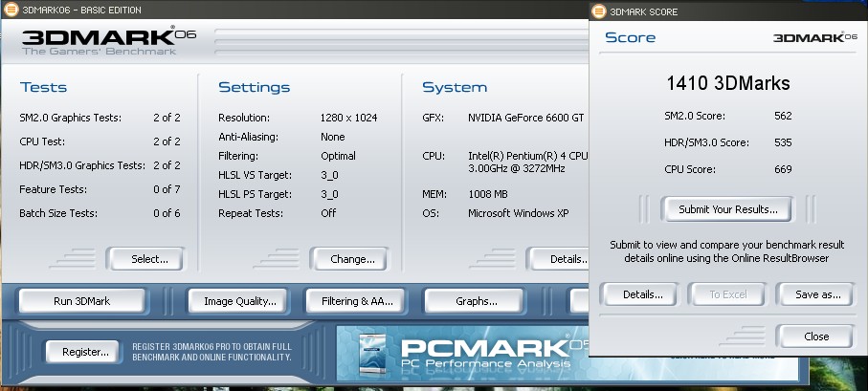Open system Details in main window
The height and width of the screenshot is (391, 868).
(x=559, y=259)
